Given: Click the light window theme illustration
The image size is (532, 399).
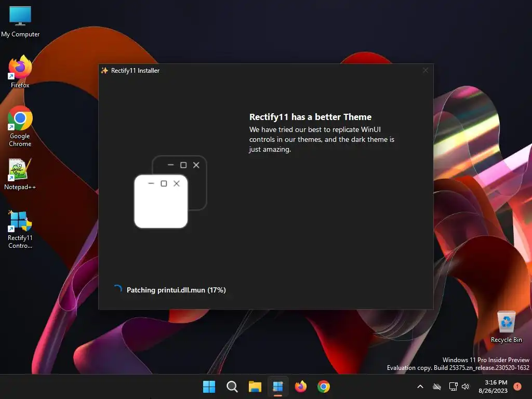Looking at the screenshot, I should pyautogui.click(x=161, y=201).
